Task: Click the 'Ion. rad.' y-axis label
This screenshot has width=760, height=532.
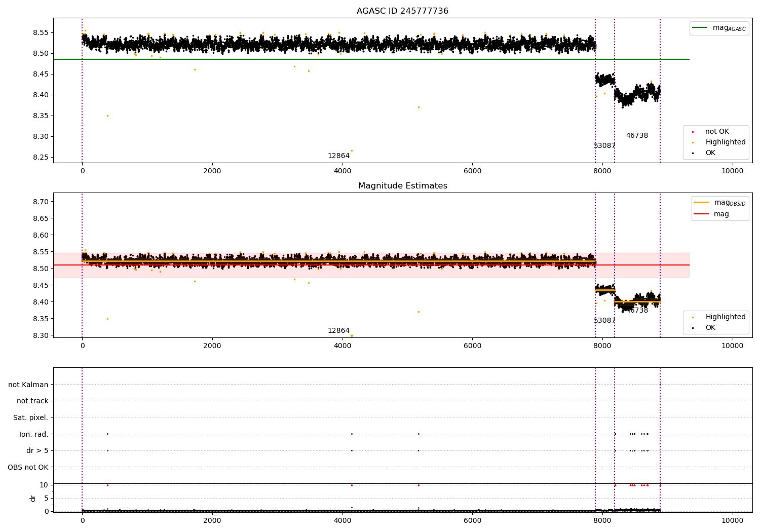Action: pos(34,435)
